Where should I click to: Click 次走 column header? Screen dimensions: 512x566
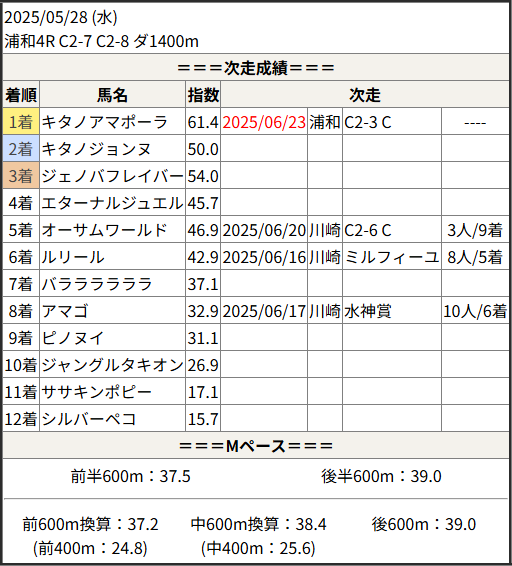tap(365, 95)
